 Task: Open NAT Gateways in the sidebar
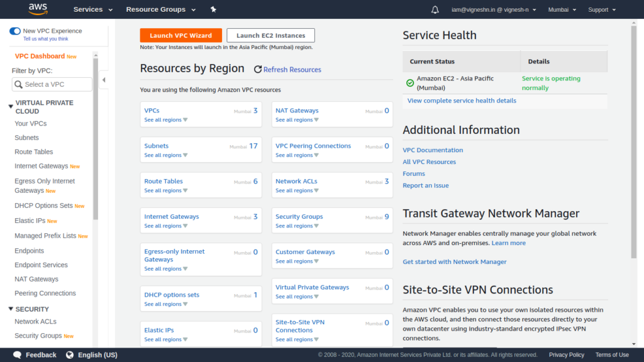36,279
